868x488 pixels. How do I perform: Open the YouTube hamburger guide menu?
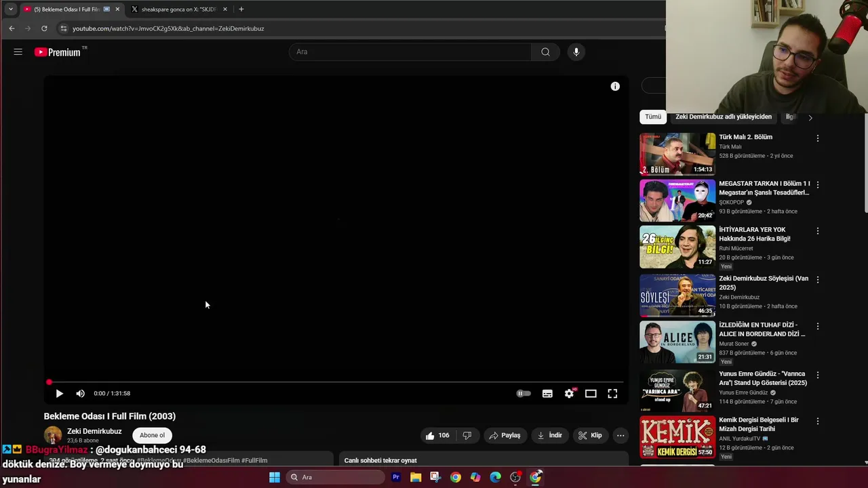(18, 52)
